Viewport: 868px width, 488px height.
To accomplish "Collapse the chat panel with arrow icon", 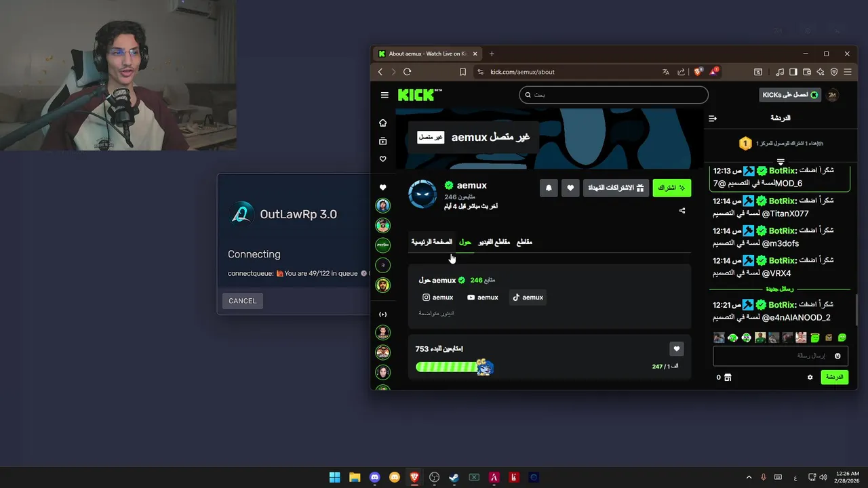I will [x=713, y=118].
